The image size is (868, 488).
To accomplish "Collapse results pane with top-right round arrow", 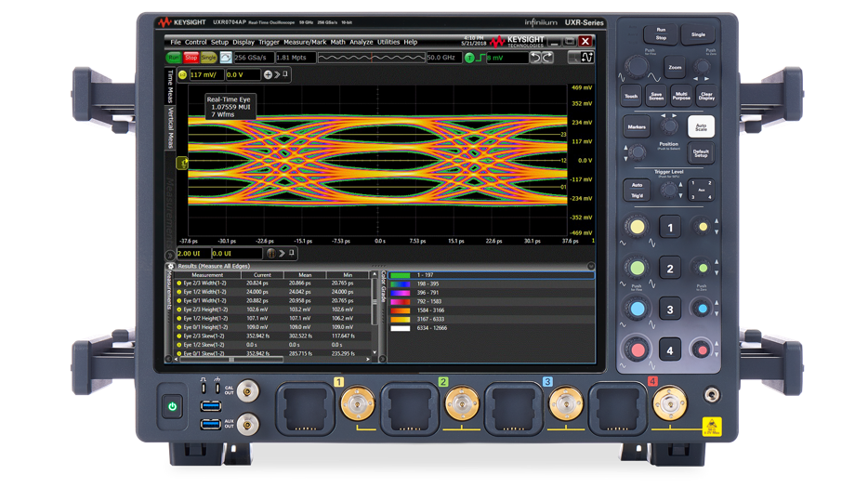I will click(591, 266).
